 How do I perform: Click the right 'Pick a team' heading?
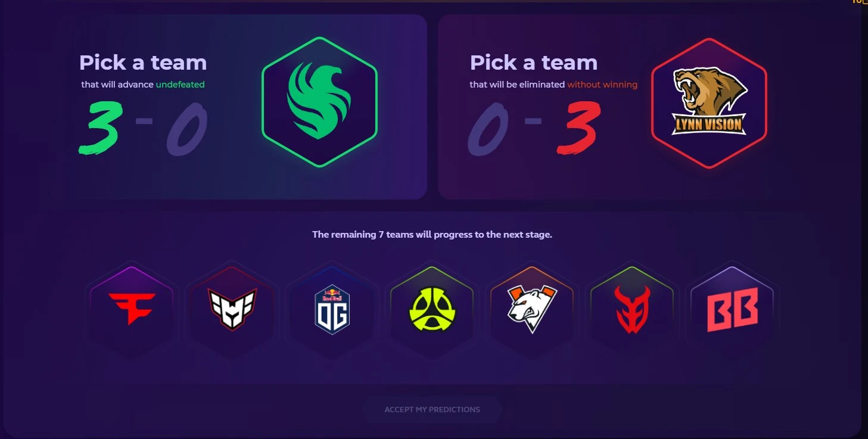coord(534,63)
